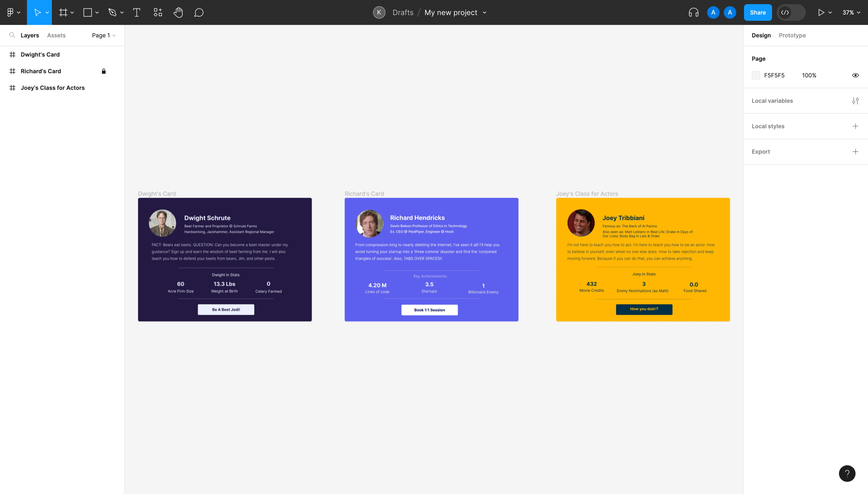Screen dimensions: 868x494
Task: Select Dwight's Card layer
Action: click(40, 55)
